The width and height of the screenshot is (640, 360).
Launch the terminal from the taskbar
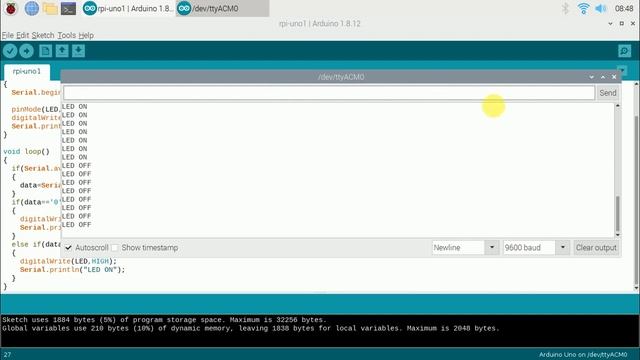tap(68, 8)
